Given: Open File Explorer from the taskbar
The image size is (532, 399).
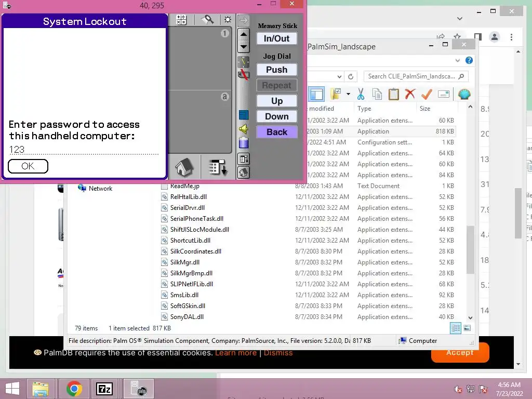Looking at the screenshot, I should pos(41,389).
